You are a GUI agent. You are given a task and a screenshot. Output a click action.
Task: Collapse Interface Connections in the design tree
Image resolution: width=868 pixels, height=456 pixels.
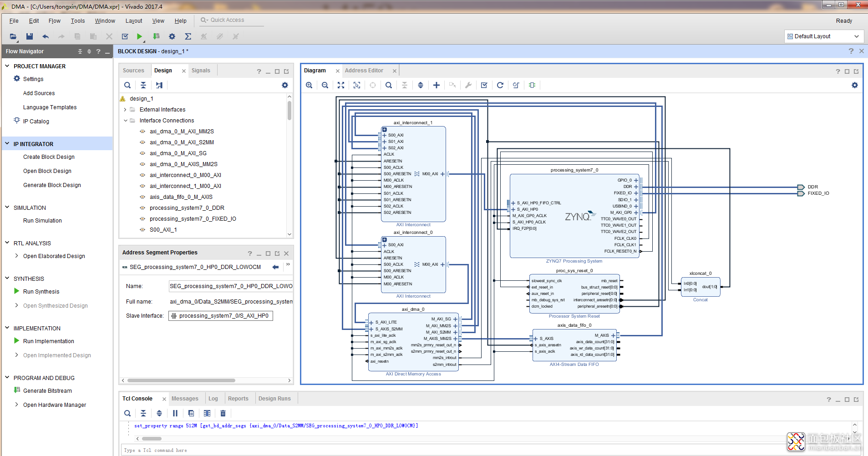click(x=125, y=121)
